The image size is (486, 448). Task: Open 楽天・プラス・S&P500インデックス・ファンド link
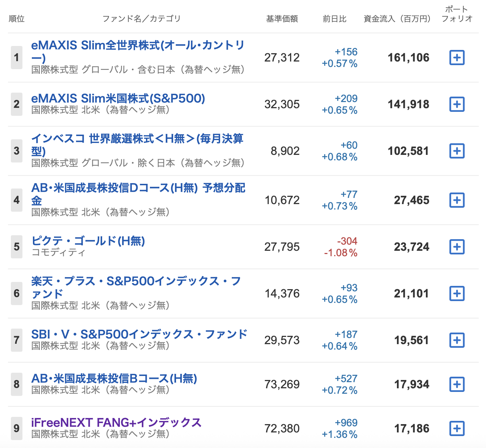pyautogui.click(x=136, y=287)
